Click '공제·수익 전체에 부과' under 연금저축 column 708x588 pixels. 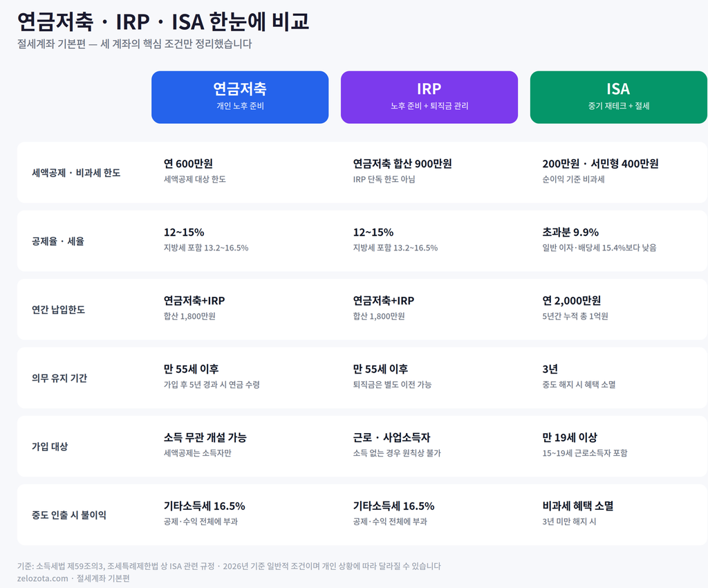coord(201,522)
